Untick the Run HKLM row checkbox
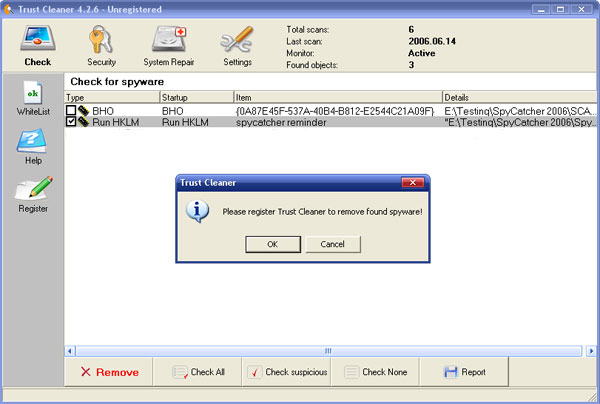Image resolution: width=600 pixels, height=404 pixels. coord(71,122)
